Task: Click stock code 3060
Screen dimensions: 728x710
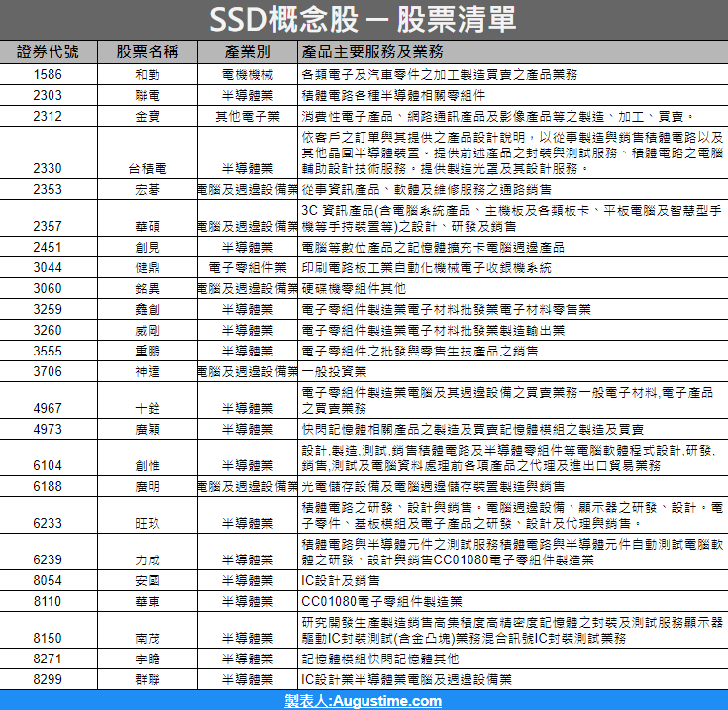Action: click(48, 288)
